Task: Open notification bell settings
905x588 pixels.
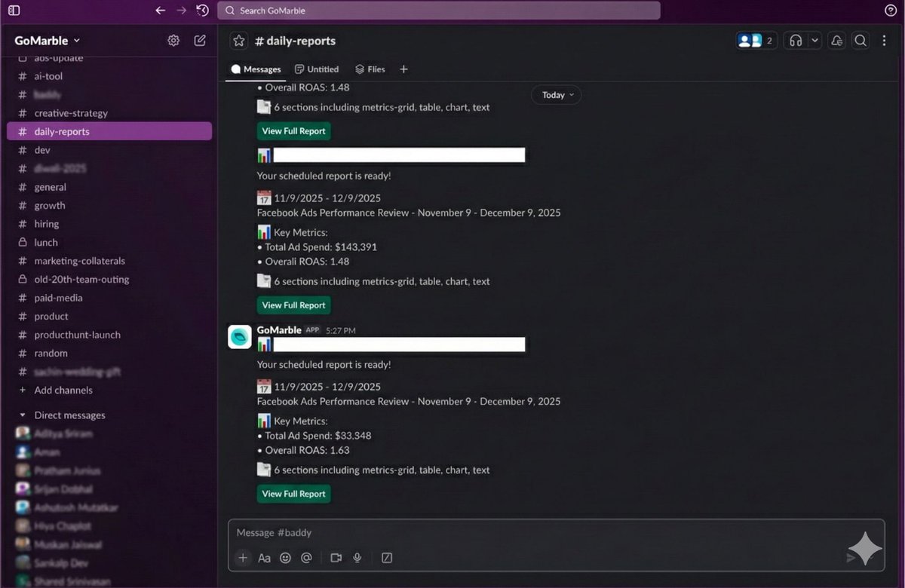Action: pos(836,41)
